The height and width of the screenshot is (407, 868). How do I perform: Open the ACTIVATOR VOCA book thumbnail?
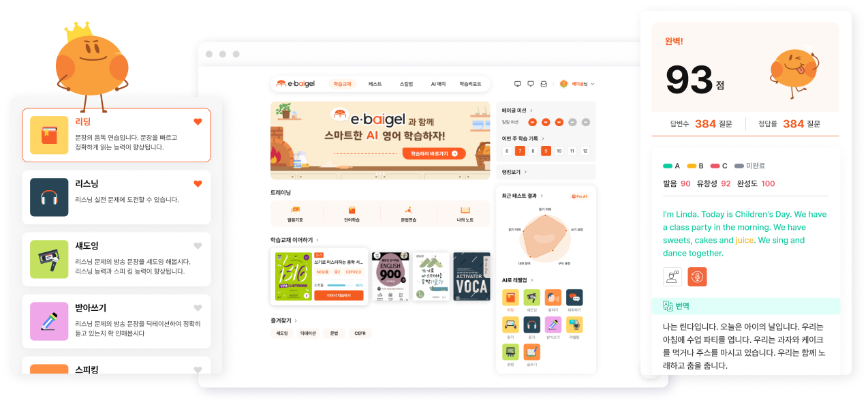[471, 276]
